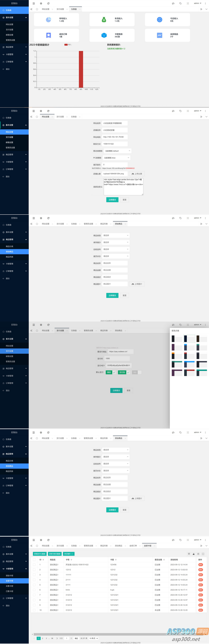Toggle the select-all checkbox in the card table header

34,559
